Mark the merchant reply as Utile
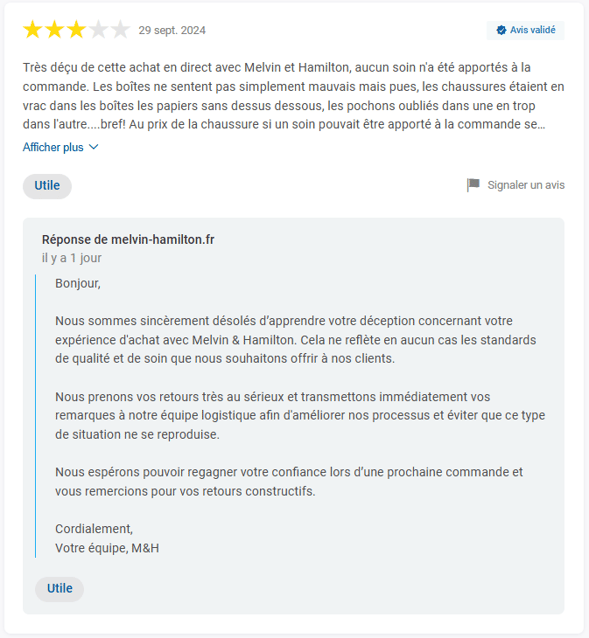Image resolution: width=589 pixels, height=638 pixels. (59, 589)
